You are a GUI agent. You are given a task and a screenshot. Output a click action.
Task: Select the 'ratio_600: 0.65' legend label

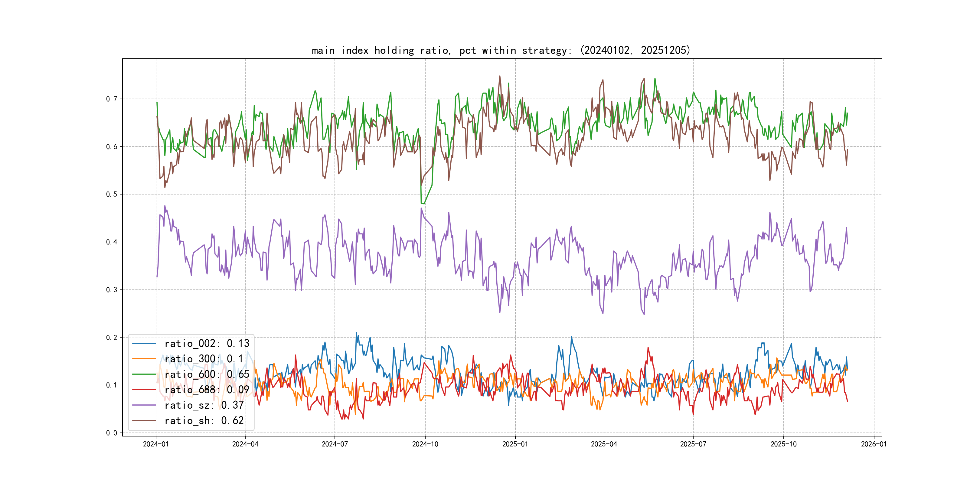pos(207,374)
